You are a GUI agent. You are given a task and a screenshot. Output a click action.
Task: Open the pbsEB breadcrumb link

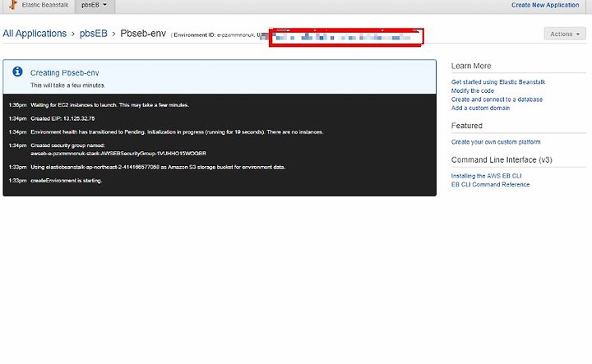[93, 34]
